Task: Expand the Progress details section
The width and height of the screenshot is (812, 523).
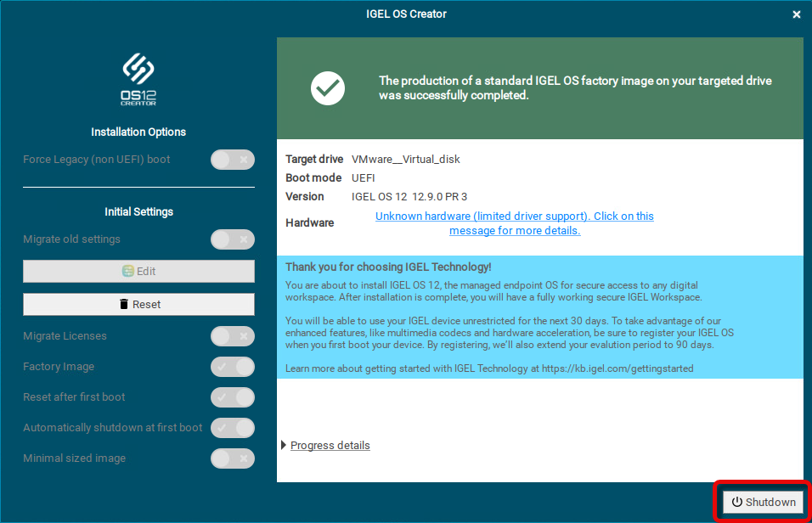Action: coord(325,446)
